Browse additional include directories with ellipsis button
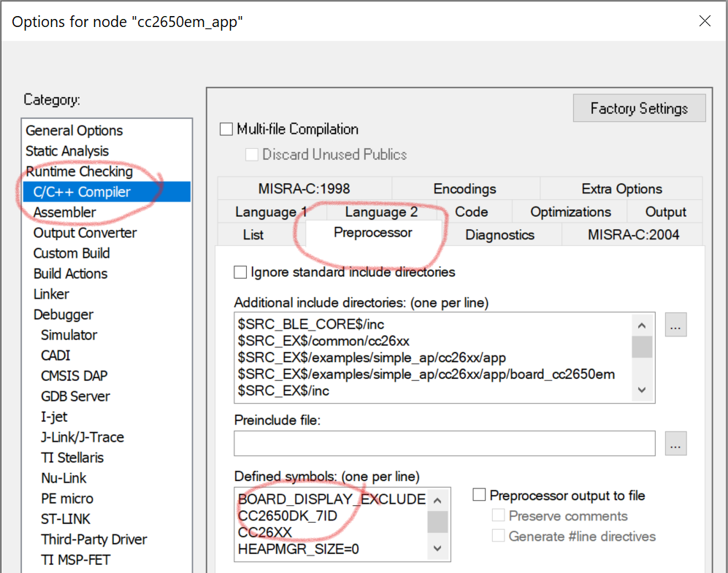The width and height of the screenshot is (728, 573). click(675, 325)
